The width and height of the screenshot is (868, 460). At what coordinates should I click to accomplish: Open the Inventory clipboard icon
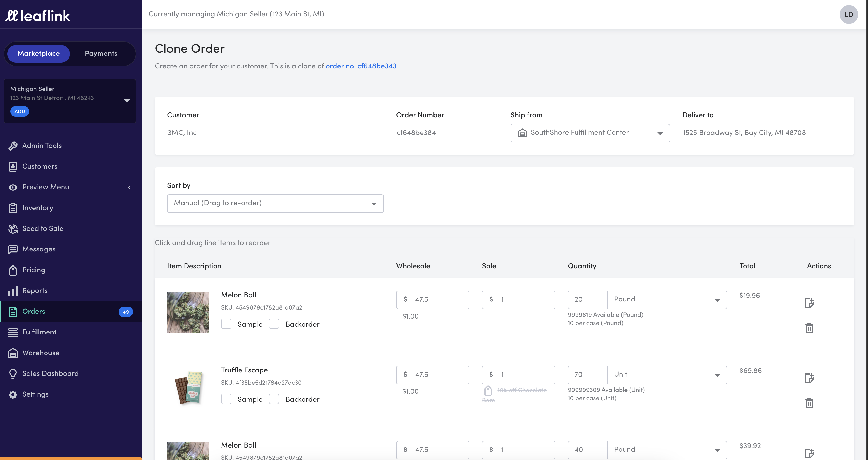[13, 208]
